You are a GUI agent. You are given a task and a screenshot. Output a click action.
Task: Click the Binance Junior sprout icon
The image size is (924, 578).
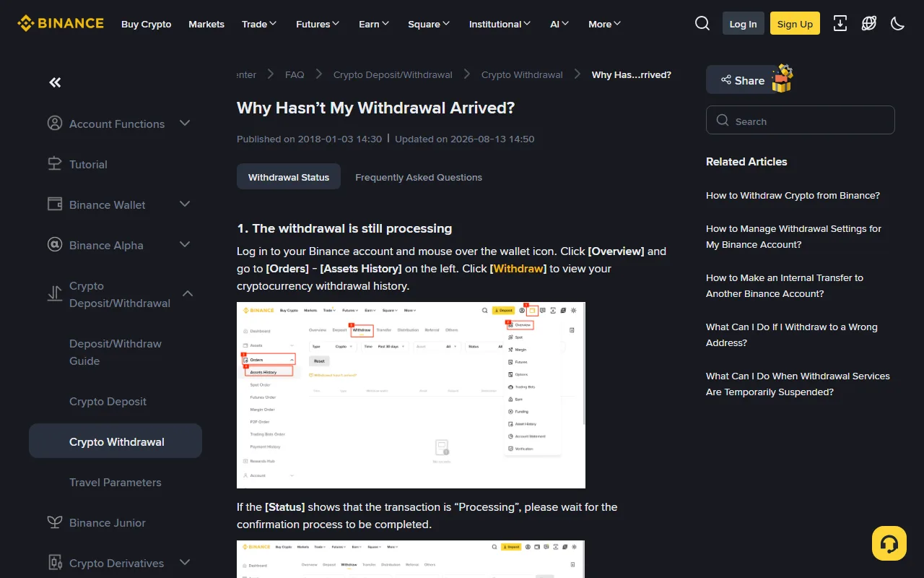click(x=55, y=522)
